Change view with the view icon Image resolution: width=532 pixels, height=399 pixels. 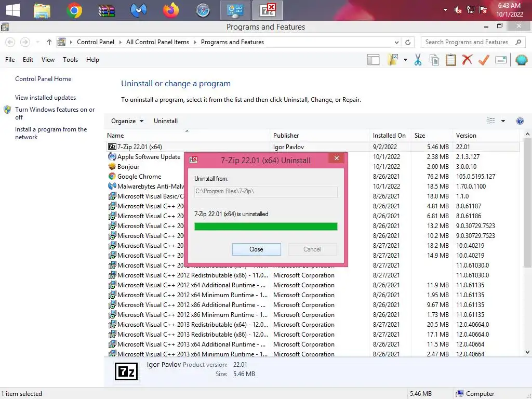pos(490,121)
